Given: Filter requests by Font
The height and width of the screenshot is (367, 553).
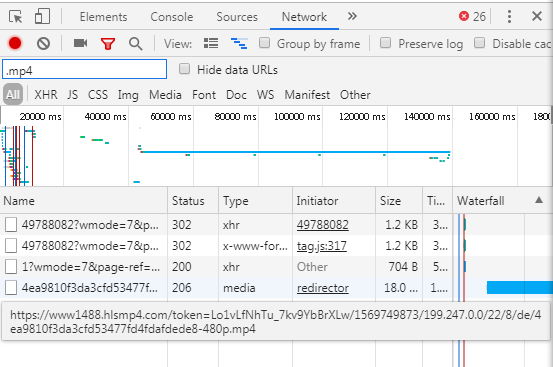Looking at the screenshot, I should pos(204,95).
